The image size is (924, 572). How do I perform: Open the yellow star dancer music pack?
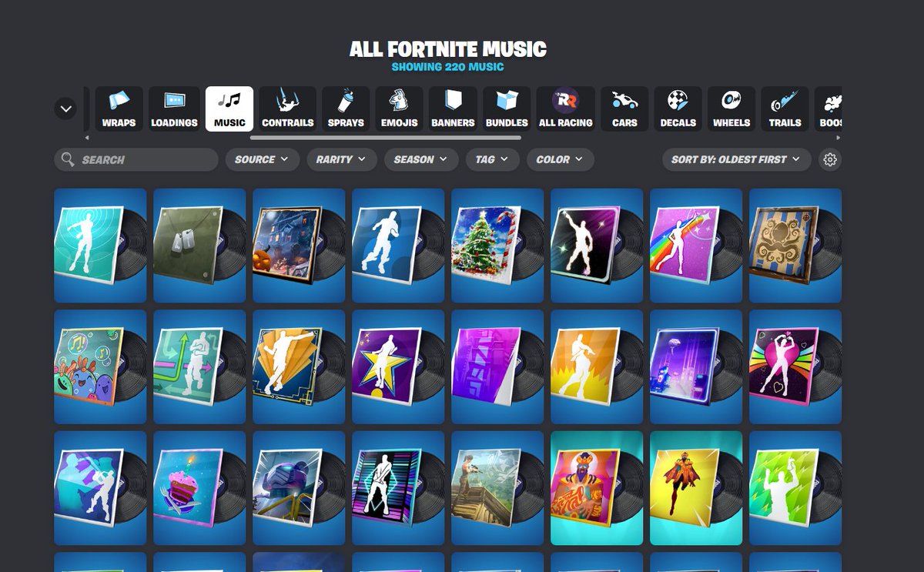[398, 366]
